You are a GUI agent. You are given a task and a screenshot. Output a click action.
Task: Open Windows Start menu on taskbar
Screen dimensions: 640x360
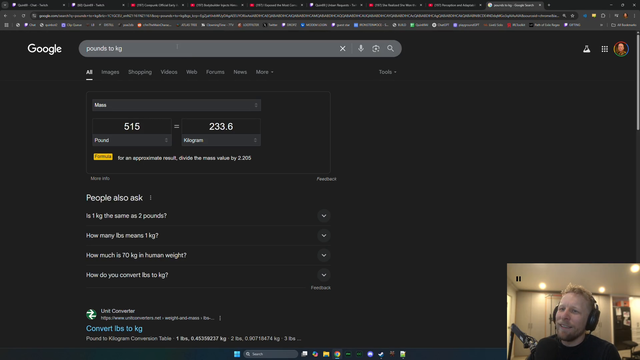click(x=237, y=354)
